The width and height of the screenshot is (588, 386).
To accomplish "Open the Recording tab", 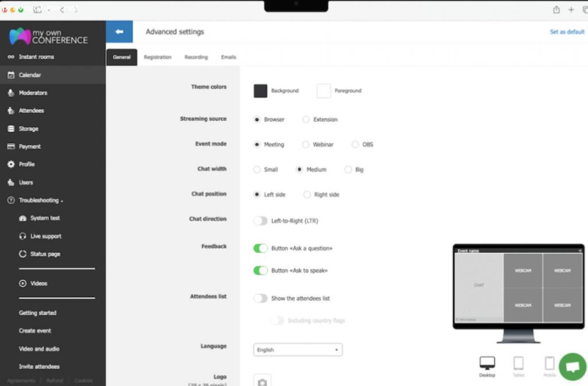I will coord(196,57).
